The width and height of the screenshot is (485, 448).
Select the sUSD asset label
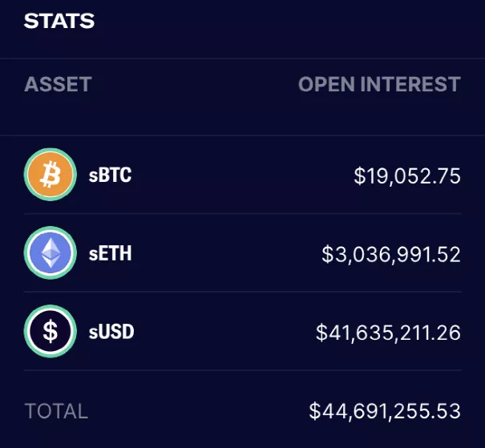point(111,332)
